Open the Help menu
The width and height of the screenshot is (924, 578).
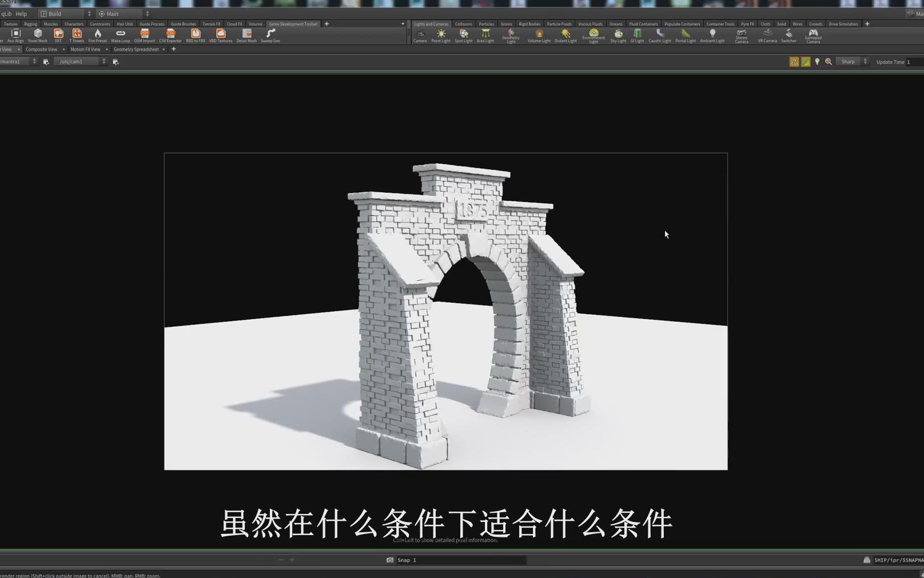21,14
